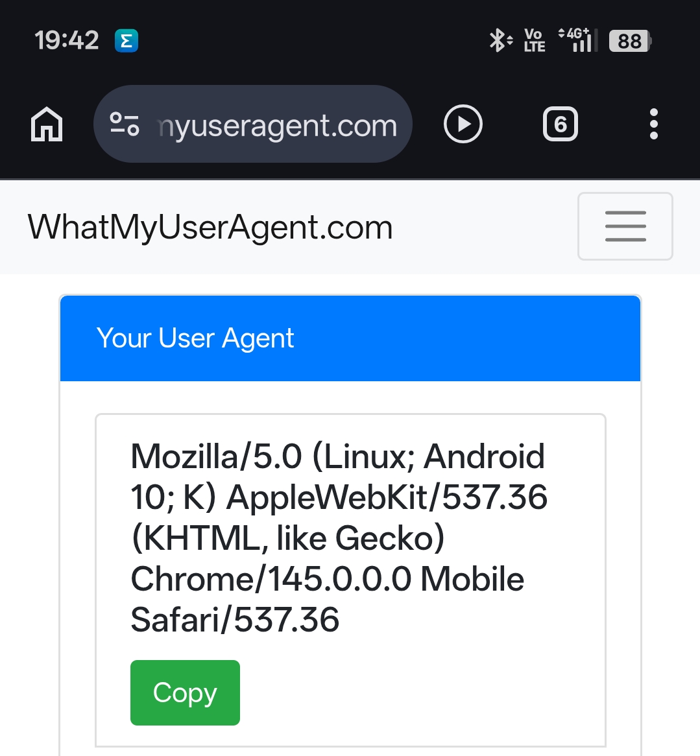Tap the VoLTE status indicator
Screen dimensions: 700x756
click(x=535, y=40)
